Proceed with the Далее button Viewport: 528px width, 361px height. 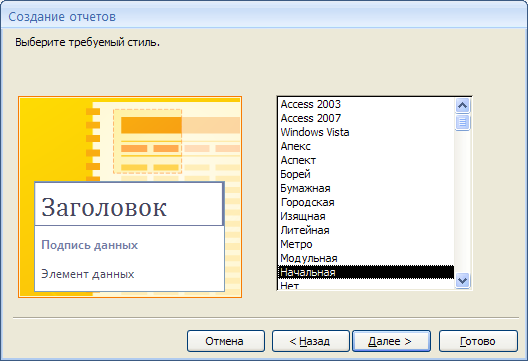(x=391, y=341)
